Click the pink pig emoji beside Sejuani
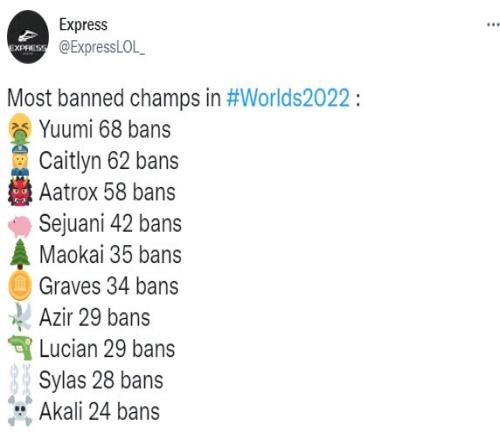Screen dimensions: 500x440 point(20,226)
